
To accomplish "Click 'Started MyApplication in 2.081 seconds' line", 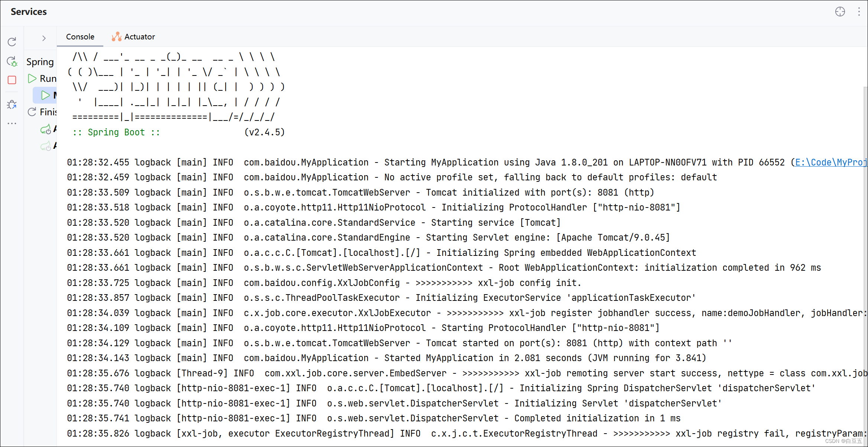I will (386, 358).
